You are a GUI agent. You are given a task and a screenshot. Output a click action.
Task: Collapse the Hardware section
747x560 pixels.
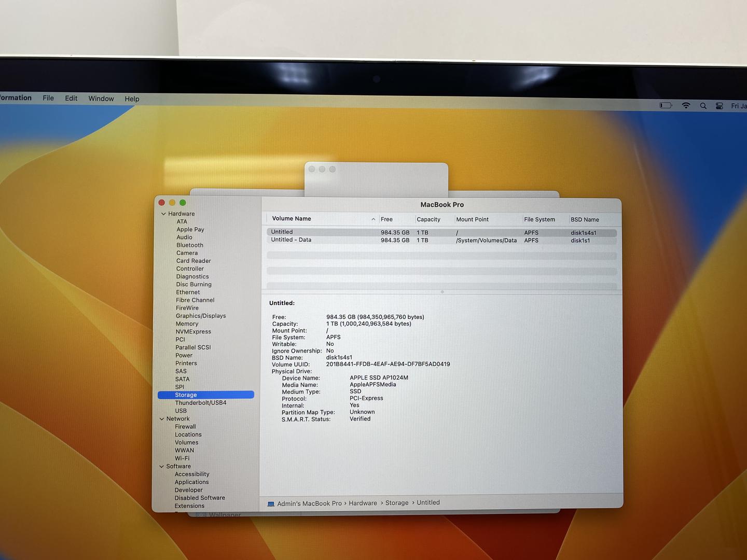click(163, 214)
